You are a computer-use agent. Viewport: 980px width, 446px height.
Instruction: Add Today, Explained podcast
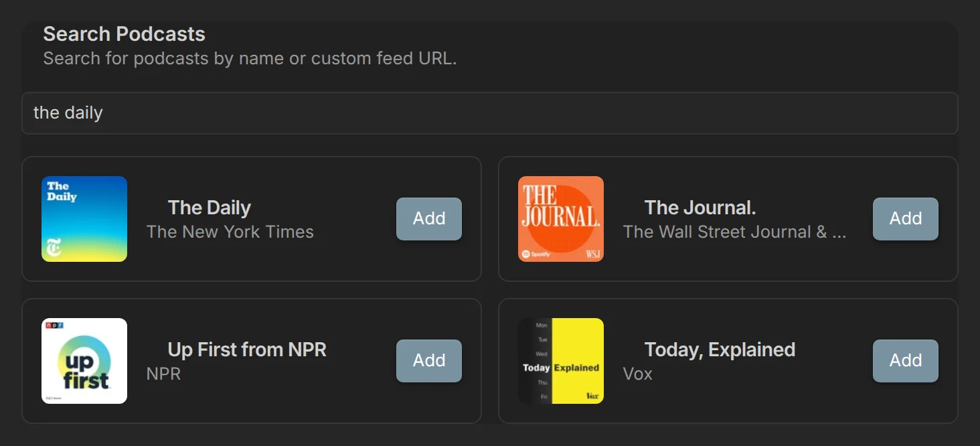[906, 361]
